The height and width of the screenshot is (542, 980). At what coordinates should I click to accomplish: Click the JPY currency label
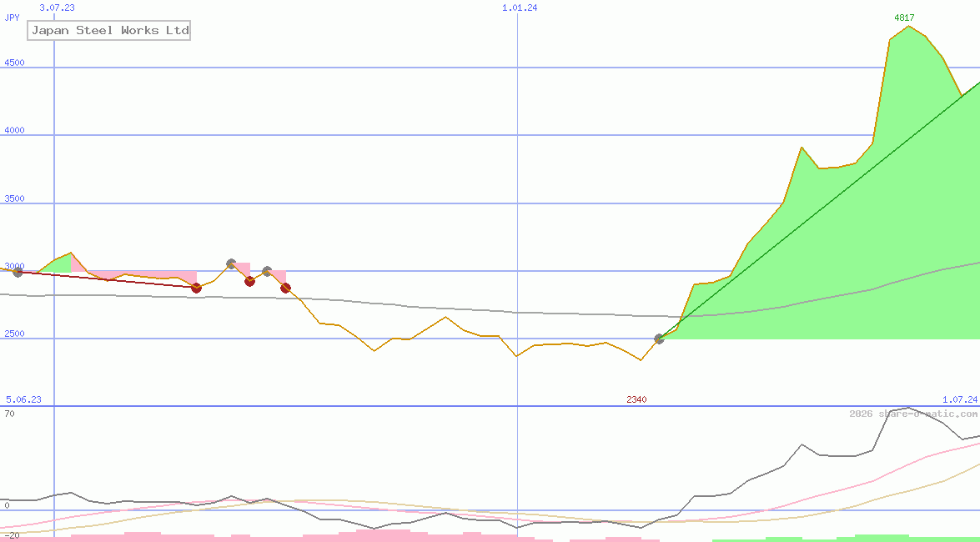point(12,18)
